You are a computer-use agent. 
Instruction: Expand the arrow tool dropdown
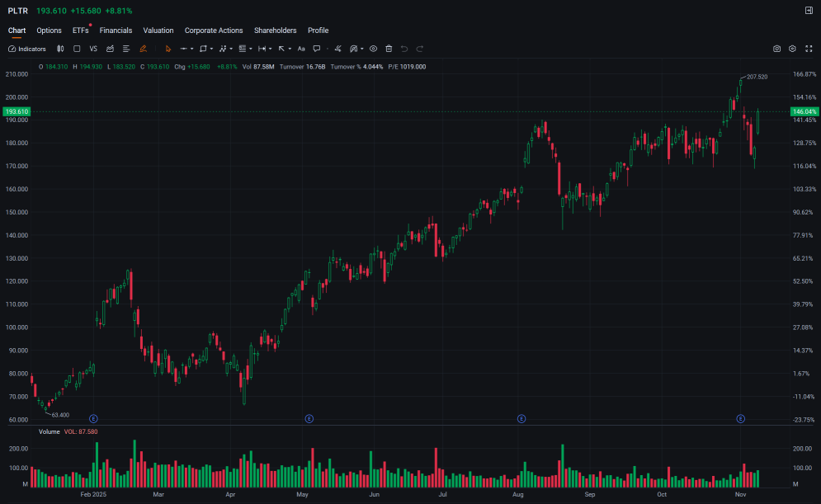tap(290, 49)
